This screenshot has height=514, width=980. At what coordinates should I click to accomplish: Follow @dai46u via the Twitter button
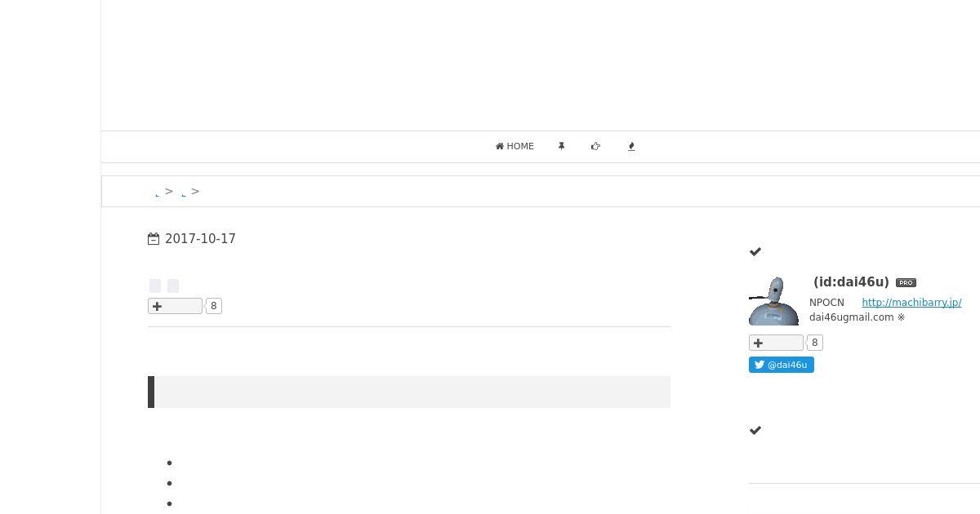pos(782,365)
